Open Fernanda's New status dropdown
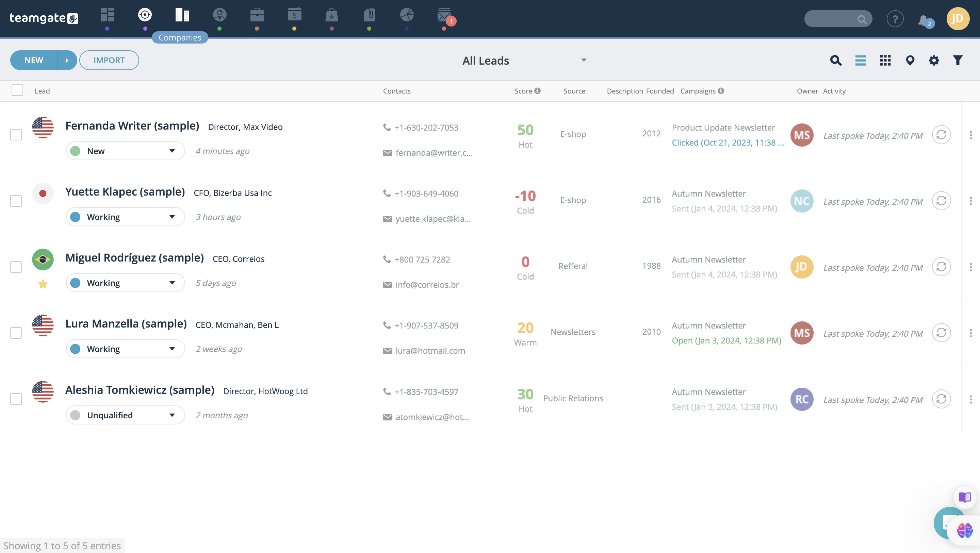 pyautogui.click(x=125, y=151)
